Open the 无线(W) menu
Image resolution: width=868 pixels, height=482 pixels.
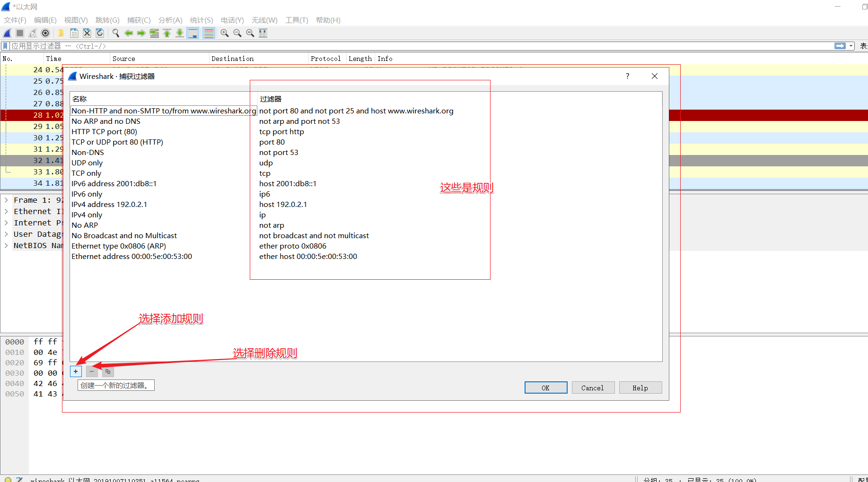[x=264, y=20]
